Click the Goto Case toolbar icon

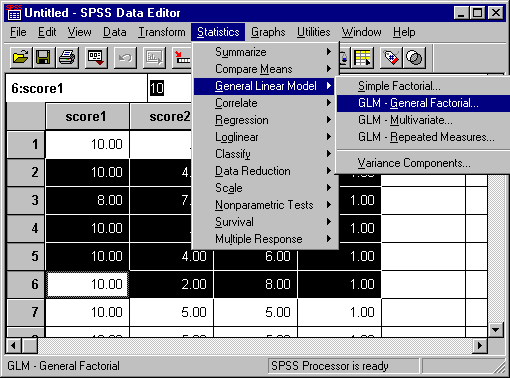[183, 58]
